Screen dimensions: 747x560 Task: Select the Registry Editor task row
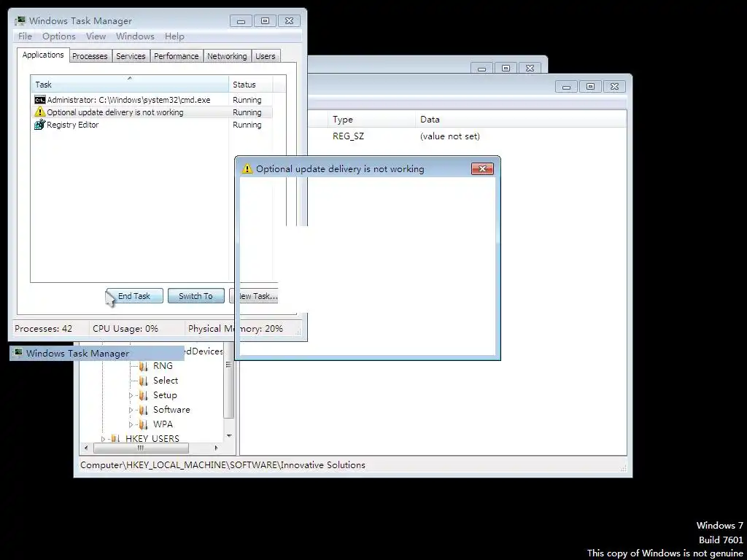(x=152, y=125)
